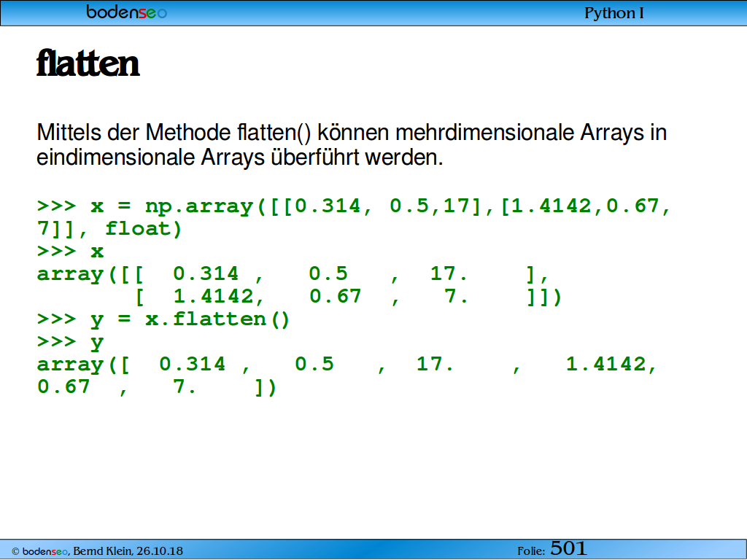
Task: Click footer copyright 'bodenseo, Bernd Klein, 26.10.18'
Action: [97, 551]
